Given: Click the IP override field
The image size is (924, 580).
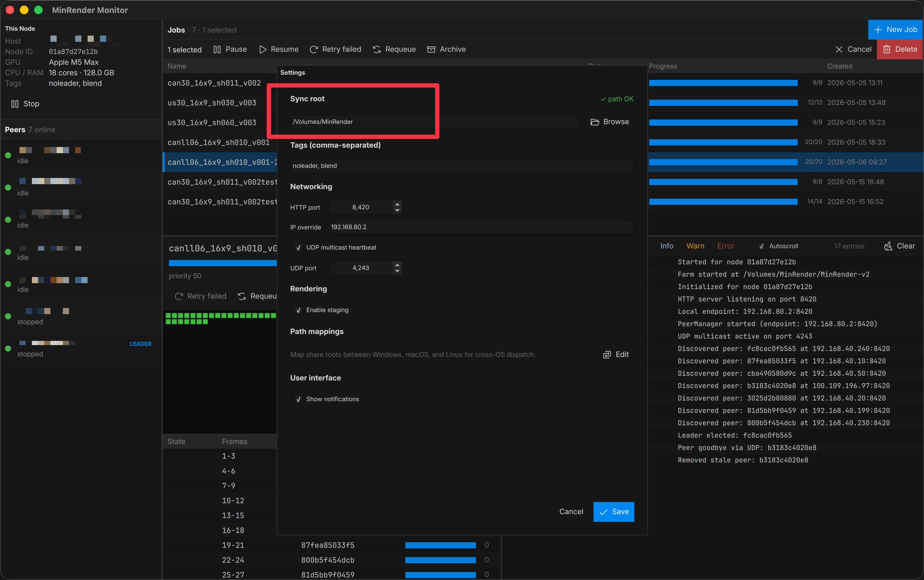Looking at the screenshot, I should (x=481, y=227).
